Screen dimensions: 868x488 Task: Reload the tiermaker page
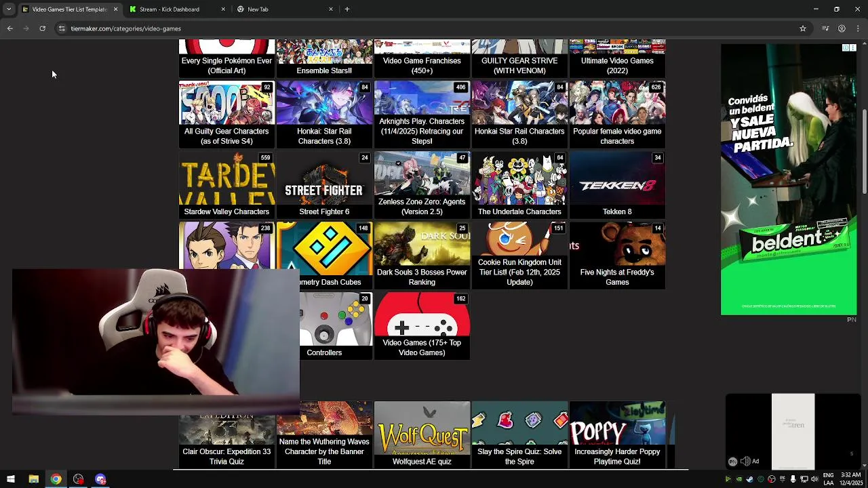coord(42,28)
